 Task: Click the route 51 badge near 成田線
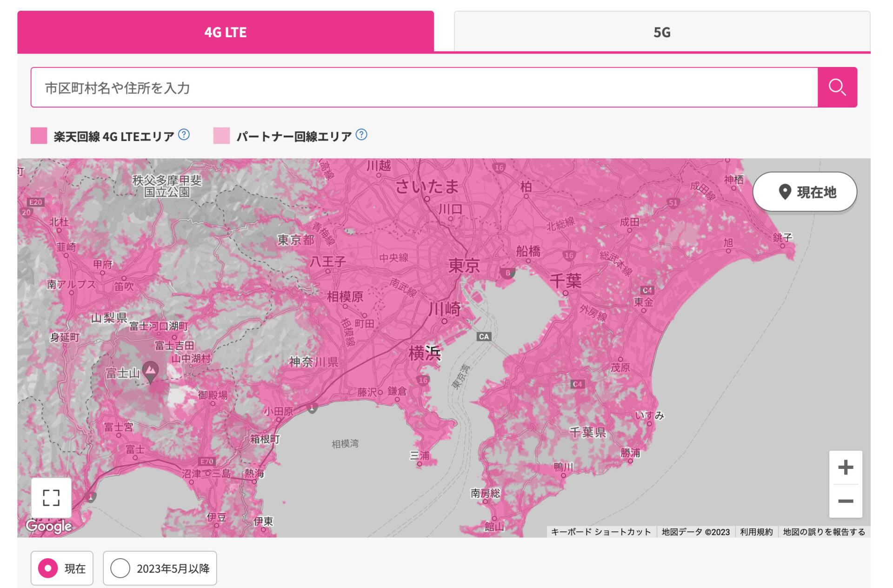(x=673, y=202)
